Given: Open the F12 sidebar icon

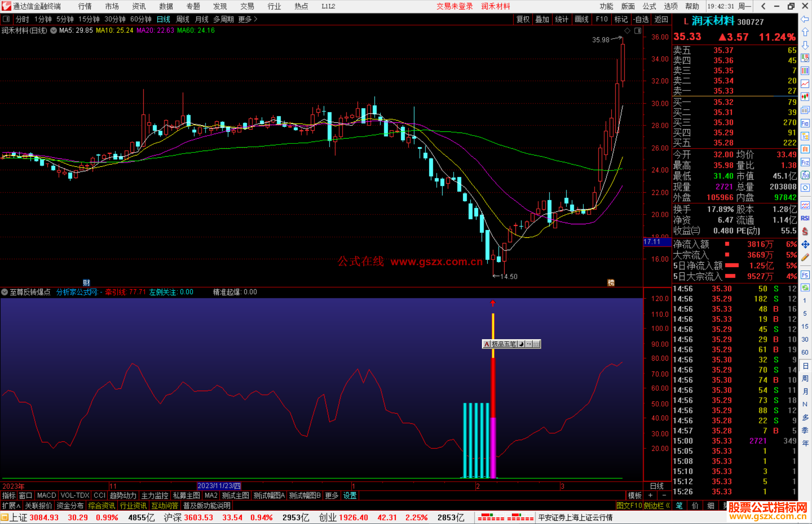Looking at the screenshot, I should (x=805, y=162).
